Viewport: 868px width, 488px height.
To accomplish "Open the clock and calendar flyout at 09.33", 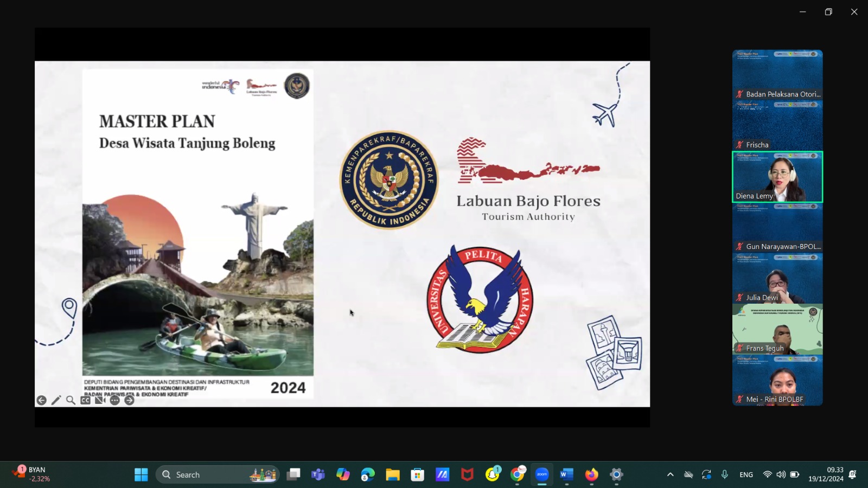I will point(826,474).
